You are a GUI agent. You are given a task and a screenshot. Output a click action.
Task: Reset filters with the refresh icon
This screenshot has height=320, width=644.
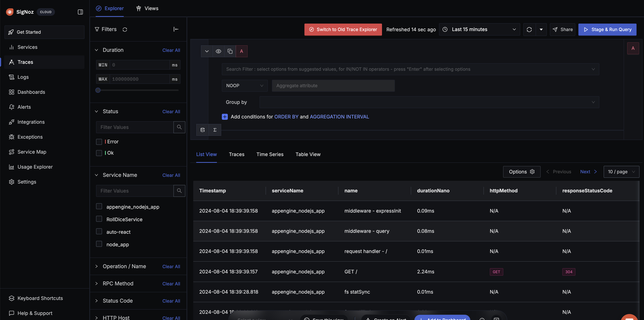point(125,30)
